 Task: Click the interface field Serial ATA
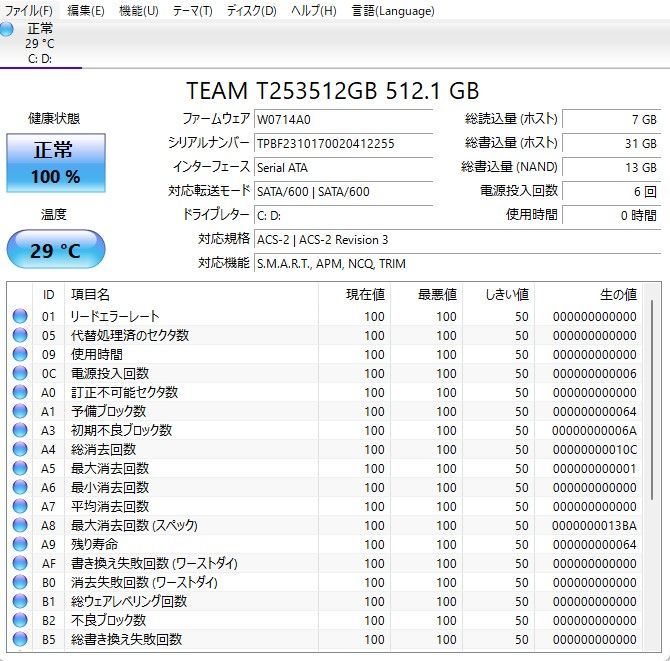tap(344, 167)
